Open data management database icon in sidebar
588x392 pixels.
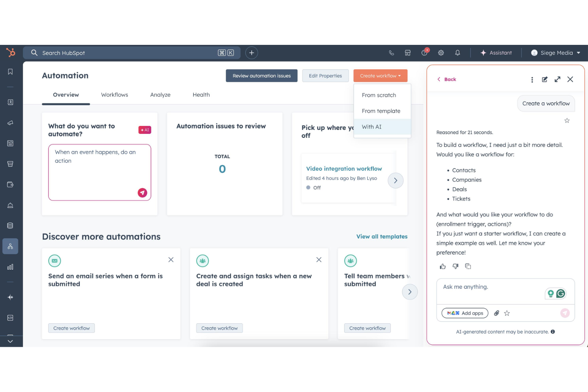[10, 226]
